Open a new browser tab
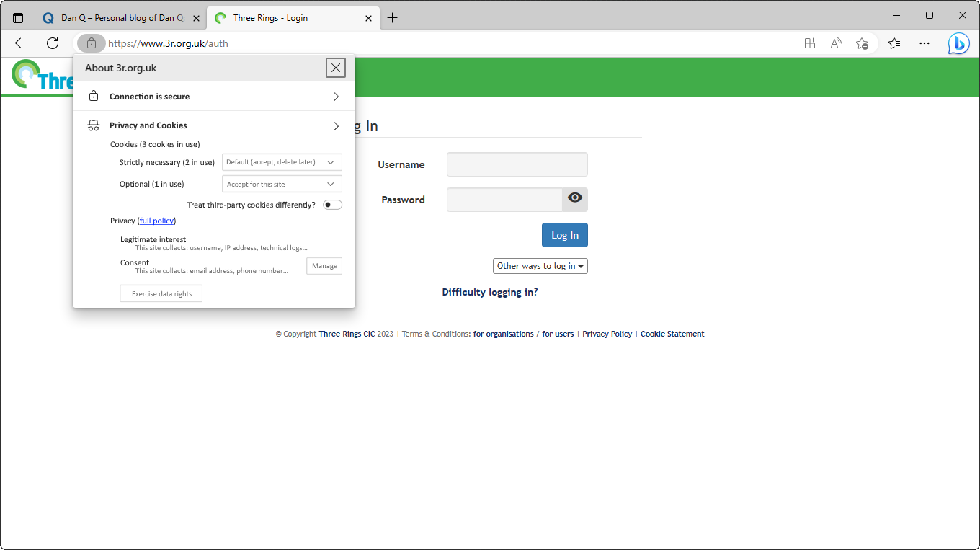Image resolution: width=980 pixels, height=550 pixels. (392, 18)
